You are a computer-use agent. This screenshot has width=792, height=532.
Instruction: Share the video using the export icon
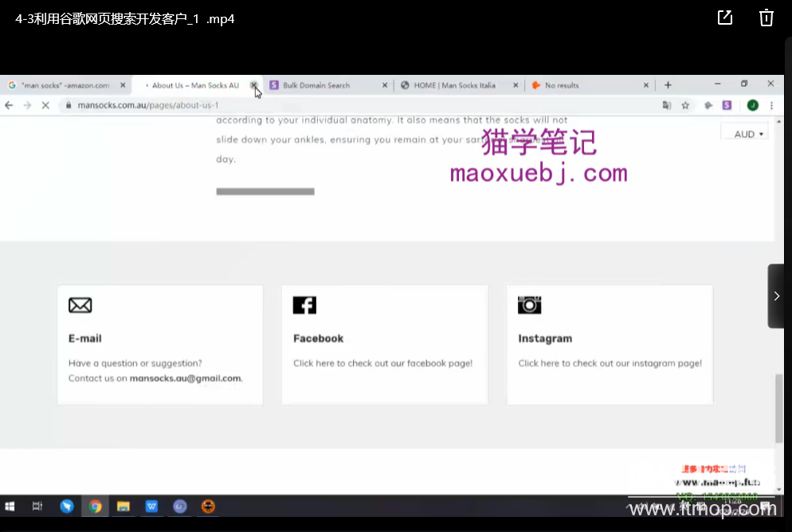pos(725,18)
